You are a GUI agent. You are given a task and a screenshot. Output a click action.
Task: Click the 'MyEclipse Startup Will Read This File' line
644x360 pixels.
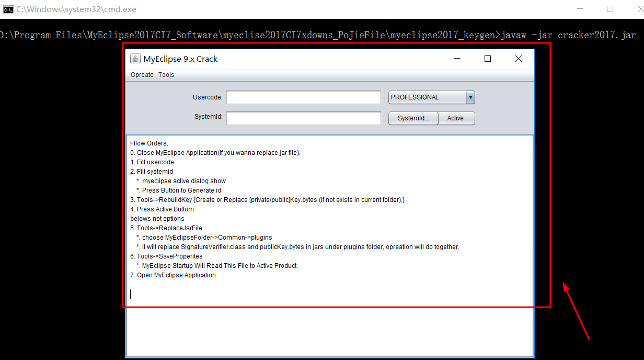217,266
